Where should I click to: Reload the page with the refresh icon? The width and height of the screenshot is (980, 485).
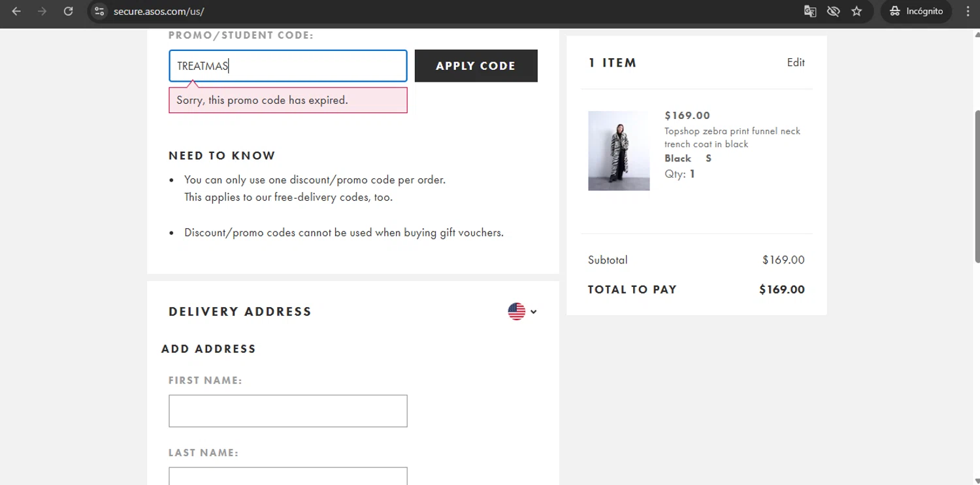coord(68,11)
